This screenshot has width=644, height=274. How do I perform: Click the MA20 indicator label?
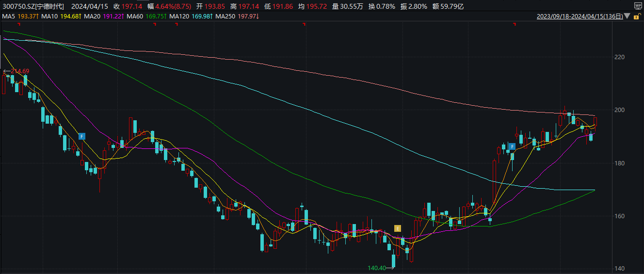point(92,16)
